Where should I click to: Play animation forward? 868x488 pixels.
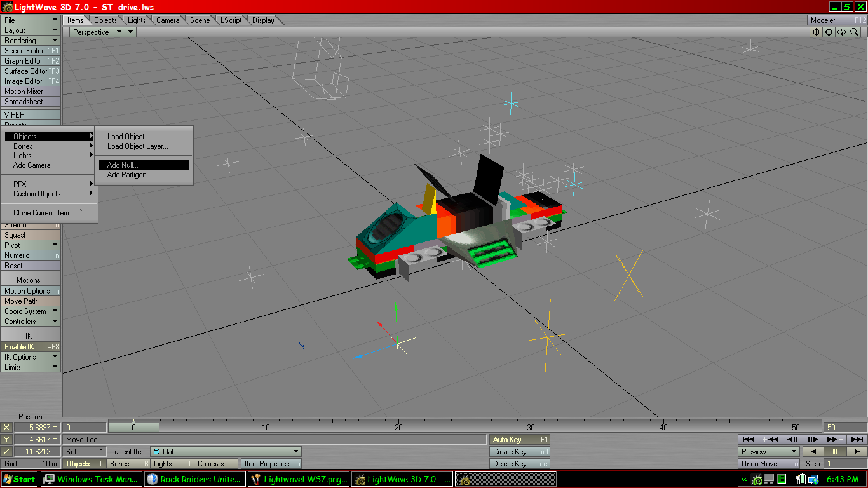point(857,451)
